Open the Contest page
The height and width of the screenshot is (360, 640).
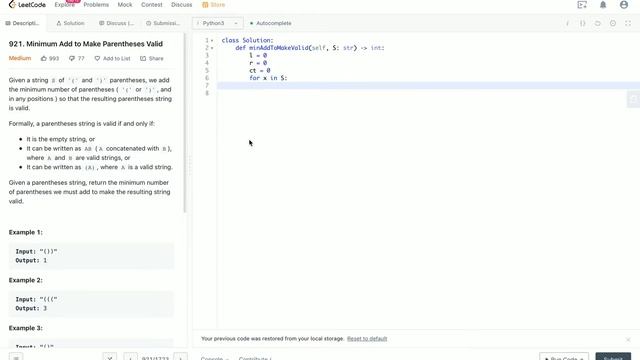point(151,5)
